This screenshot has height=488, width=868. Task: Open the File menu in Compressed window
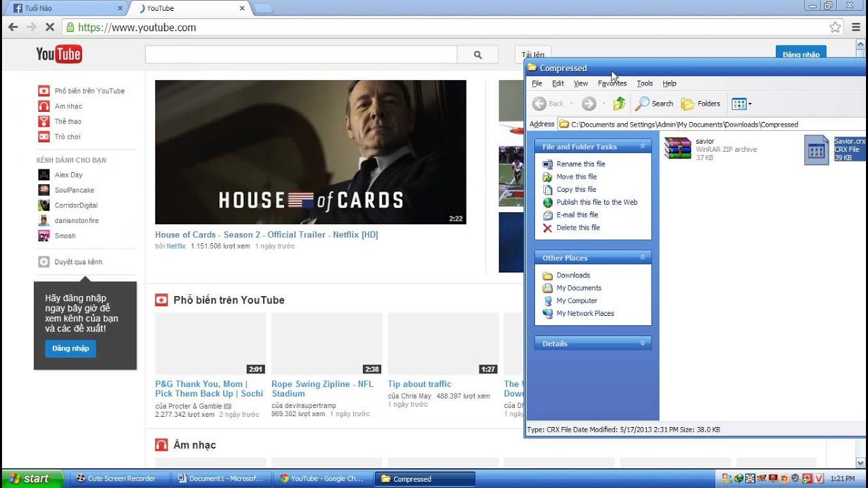click(x=537, y=83)
